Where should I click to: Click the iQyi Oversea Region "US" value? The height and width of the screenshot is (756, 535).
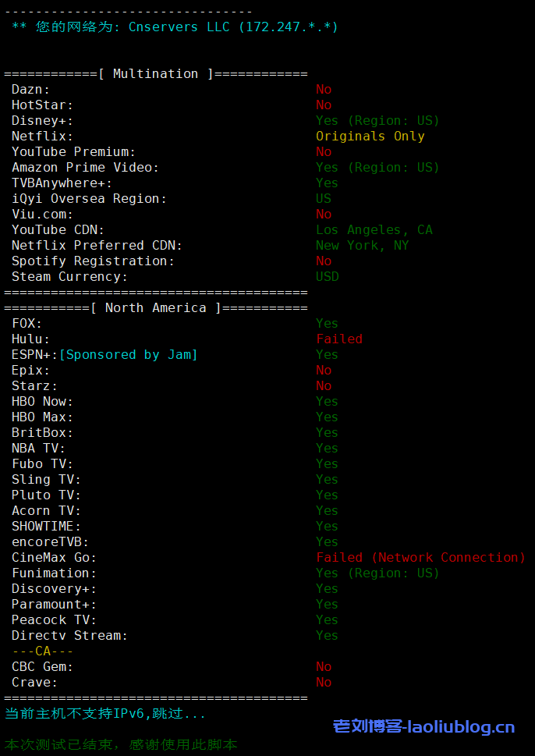pos(323,199)
